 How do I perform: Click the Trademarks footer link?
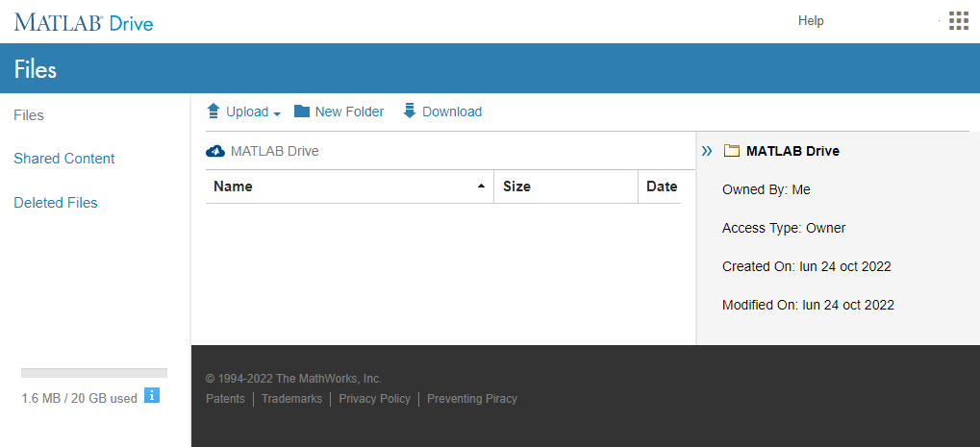tap(291, 399)
